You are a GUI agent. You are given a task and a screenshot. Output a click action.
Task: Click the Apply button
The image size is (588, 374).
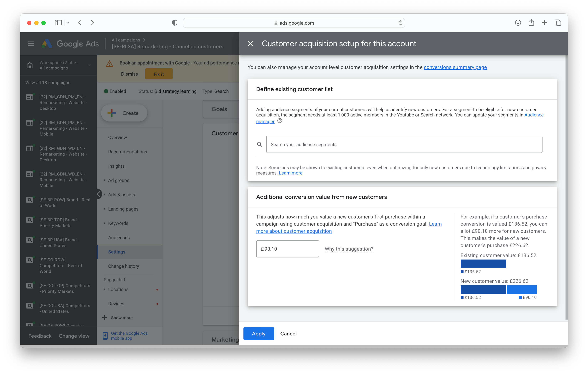click(259, 334)
